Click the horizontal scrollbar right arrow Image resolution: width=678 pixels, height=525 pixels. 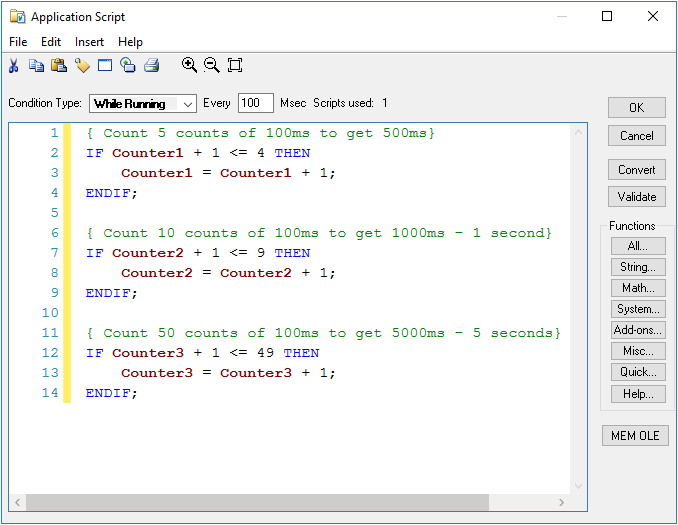point(562,503)
